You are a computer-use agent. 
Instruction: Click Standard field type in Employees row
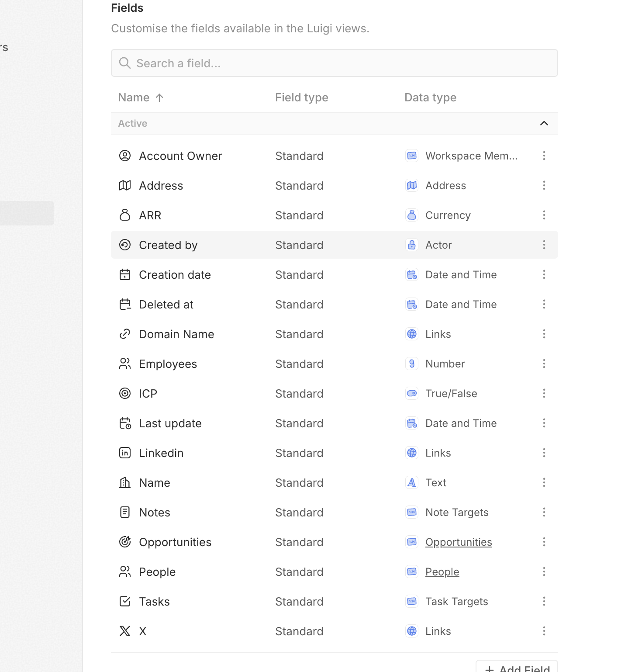(299, 364)
